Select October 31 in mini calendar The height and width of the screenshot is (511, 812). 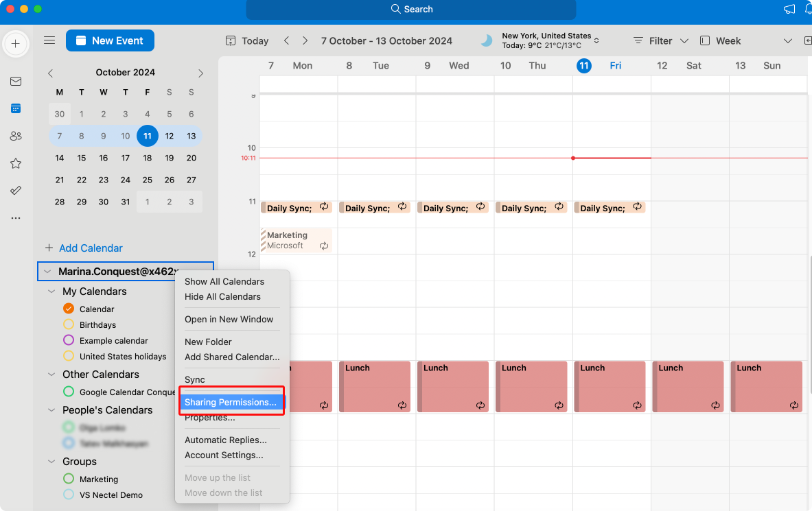tap(126, 202)
